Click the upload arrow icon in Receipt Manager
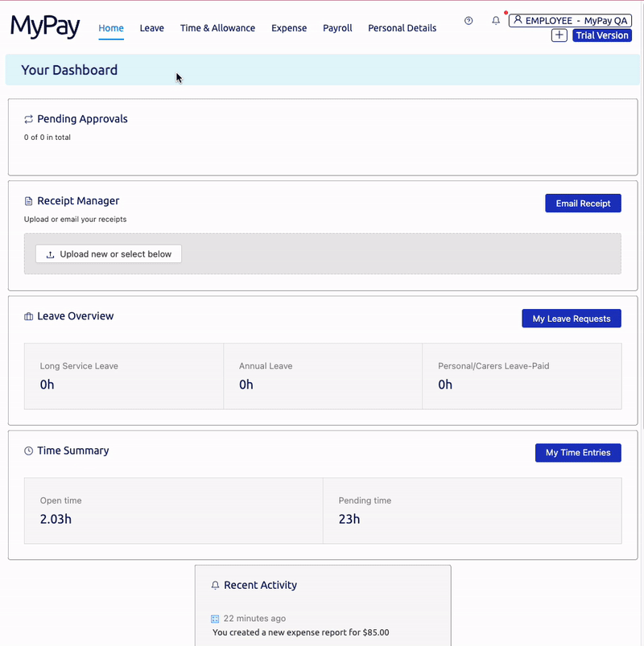Image resolution: width=644 pixels, height=646 pixels. coord(52,253)
